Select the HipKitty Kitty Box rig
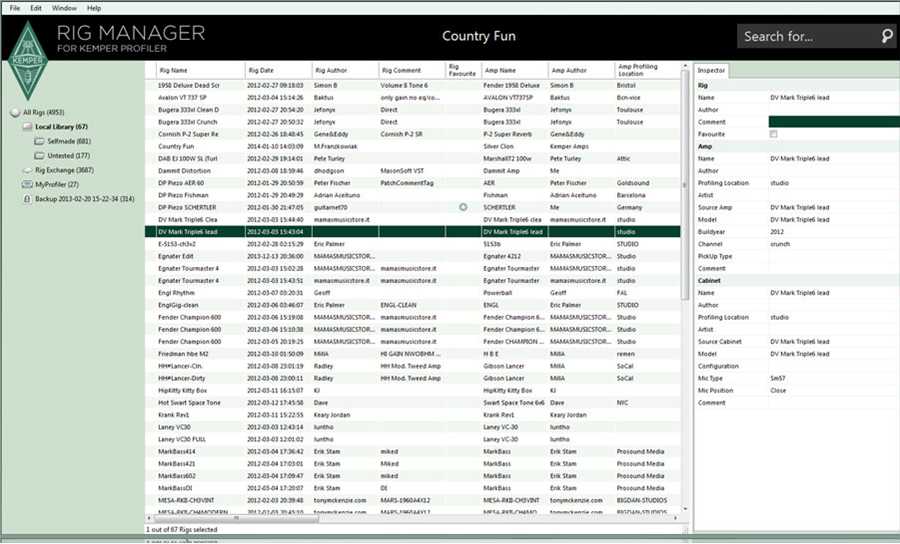This screenshot has width=900, height=544. click(413, 390)
